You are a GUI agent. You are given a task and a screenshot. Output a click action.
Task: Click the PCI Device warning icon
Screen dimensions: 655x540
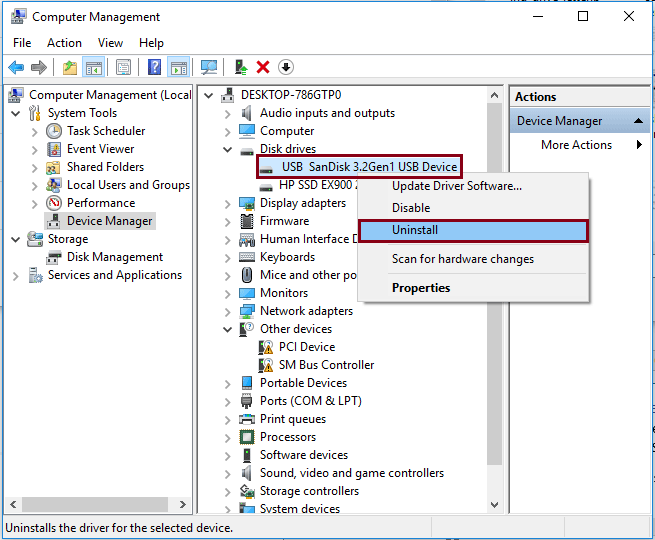click(266, 347)
